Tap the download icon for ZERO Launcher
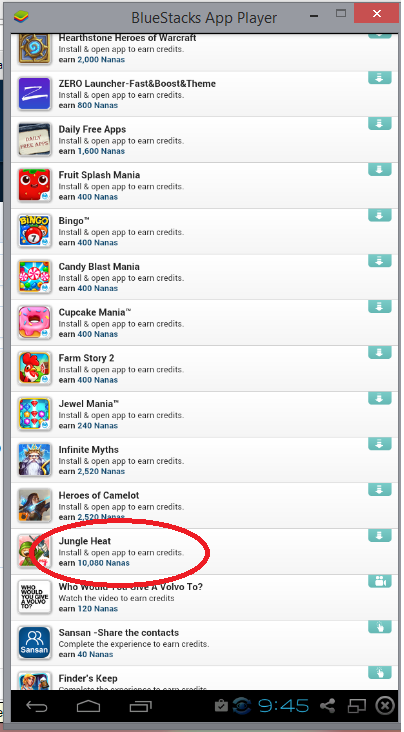The height and width of the screenshot is (732, 404). (x=379, y=77)
